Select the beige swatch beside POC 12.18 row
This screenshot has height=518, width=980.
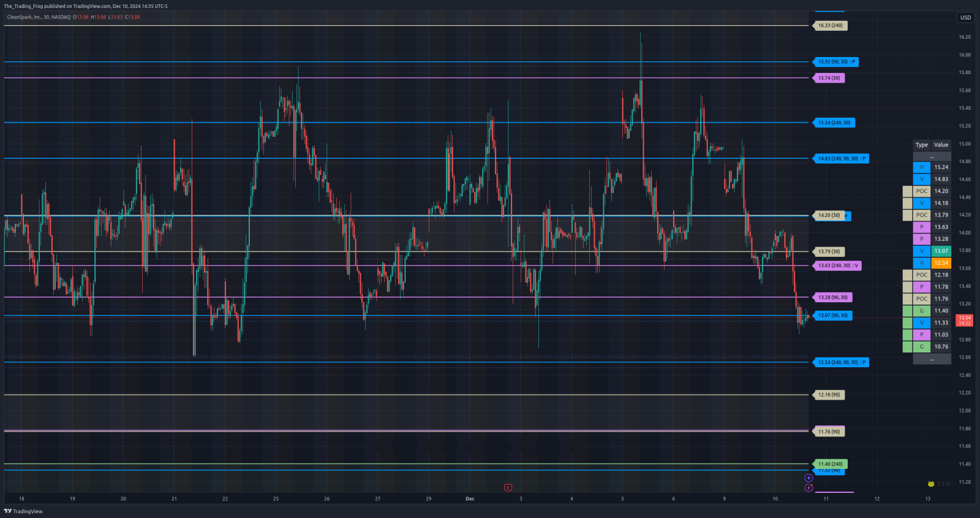coord(907,275)
